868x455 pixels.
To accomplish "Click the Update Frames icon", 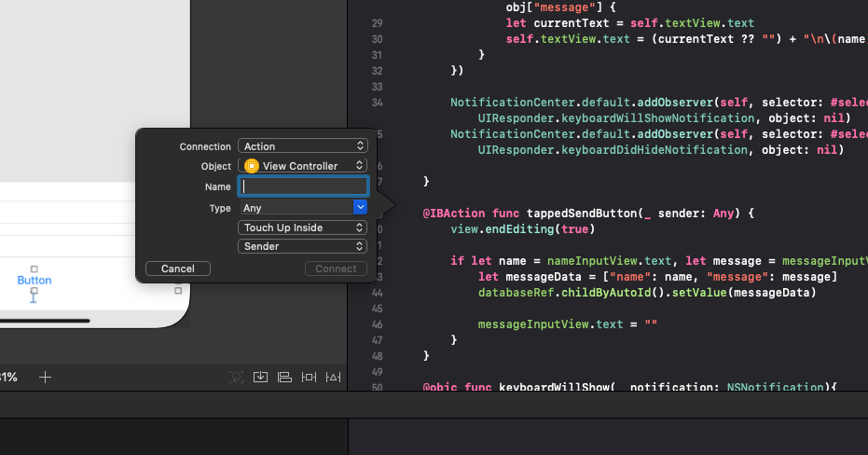I will coord(237,377).
